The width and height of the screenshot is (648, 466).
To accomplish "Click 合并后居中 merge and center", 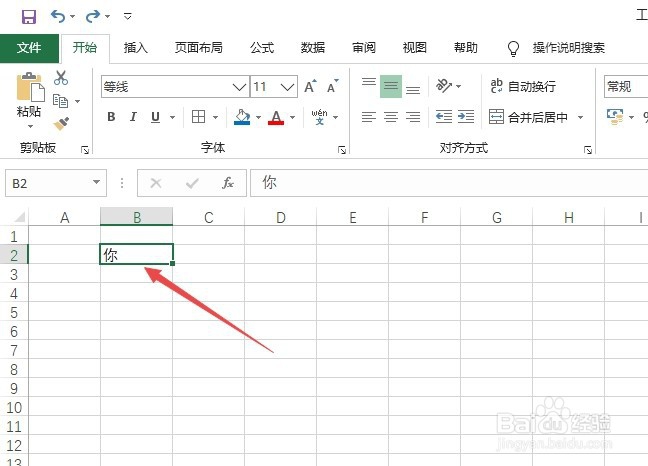I will click(x=529, y=117).
